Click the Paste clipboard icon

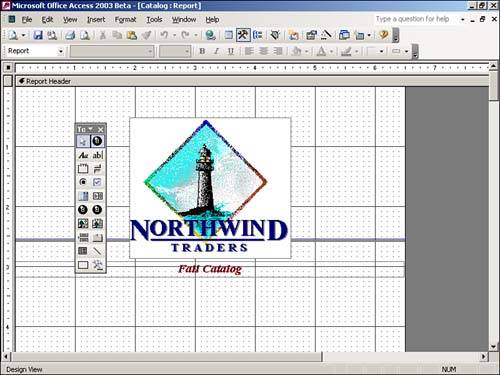click(132, 35)
